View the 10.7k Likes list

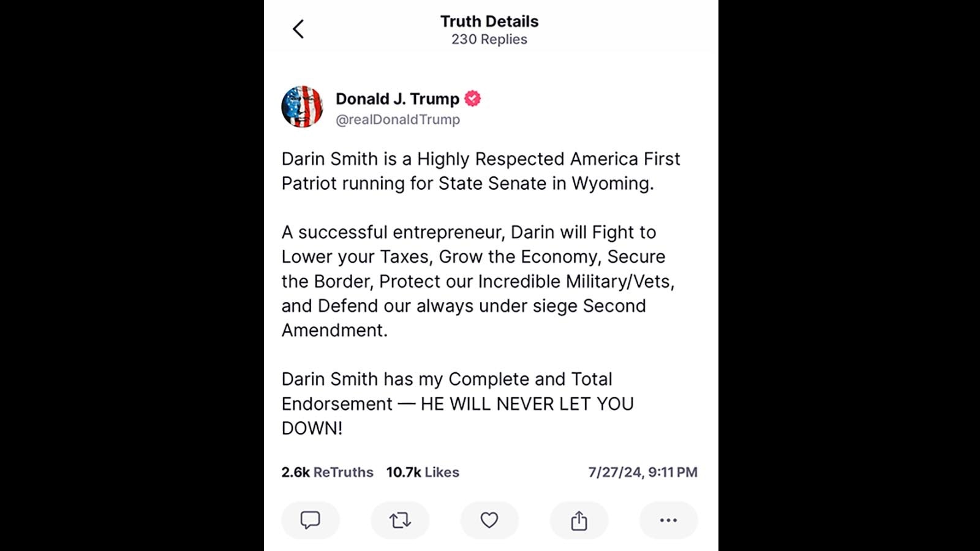pos(422,472)
